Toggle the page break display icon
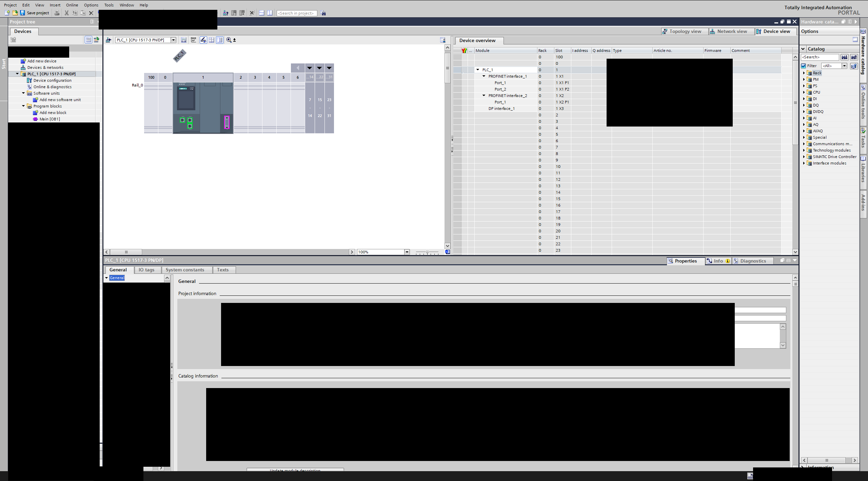The width and height of the screenshot is (868, 481). pos(211,40)
